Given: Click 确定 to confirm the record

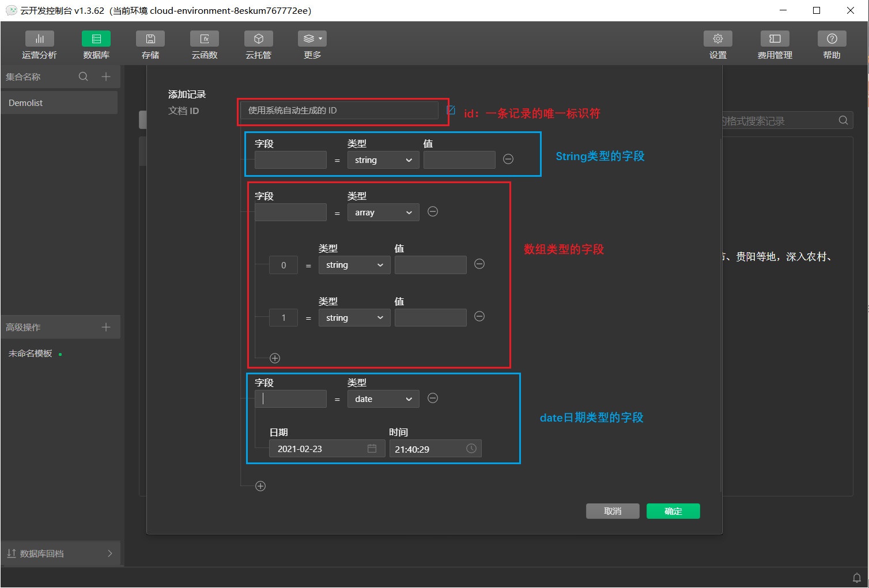Looking at the screenshot, I should [673, 511].
